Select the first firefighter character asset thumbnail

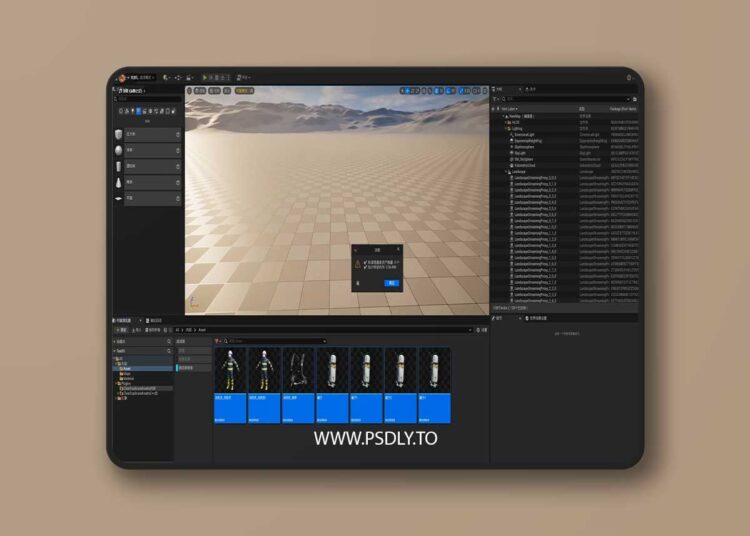[230, 371]
